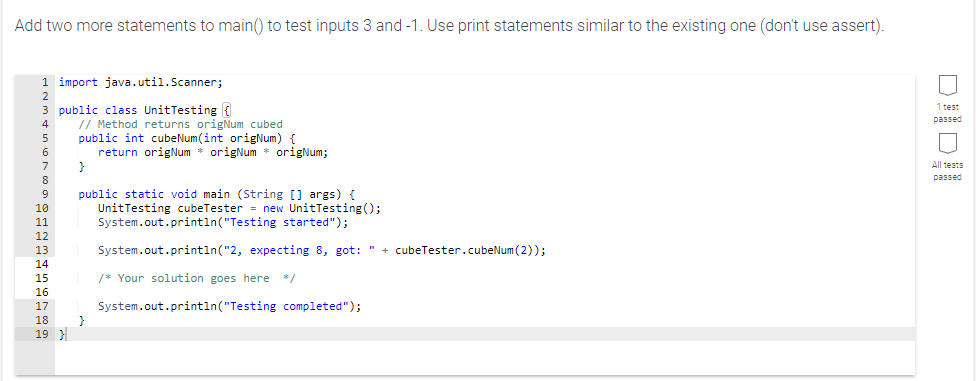Viewport: 976px width, 381px height.
Task: Click the 'public int cubeNum(int origNum)' line
Action: tap(187, 138)
